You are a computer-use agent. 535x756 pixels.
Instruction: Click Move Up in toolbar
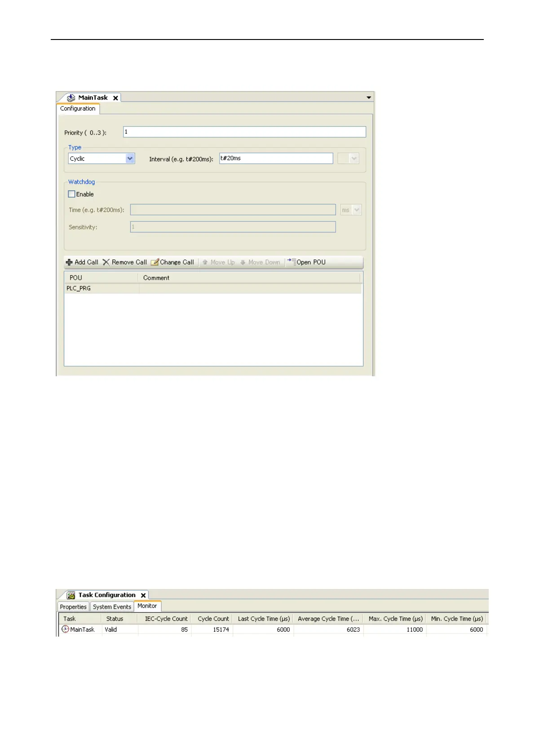pos(219,262)
